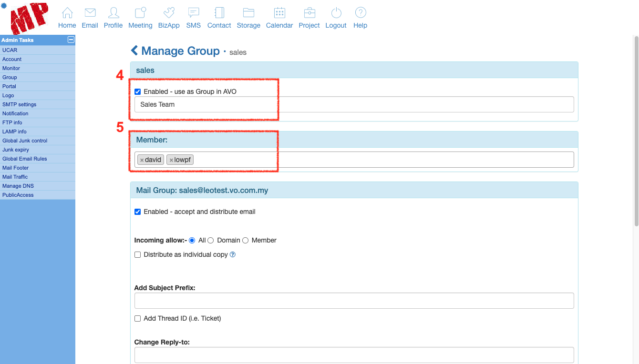
Task: Click the Logout power icon
Action: [x=336, y=13]
